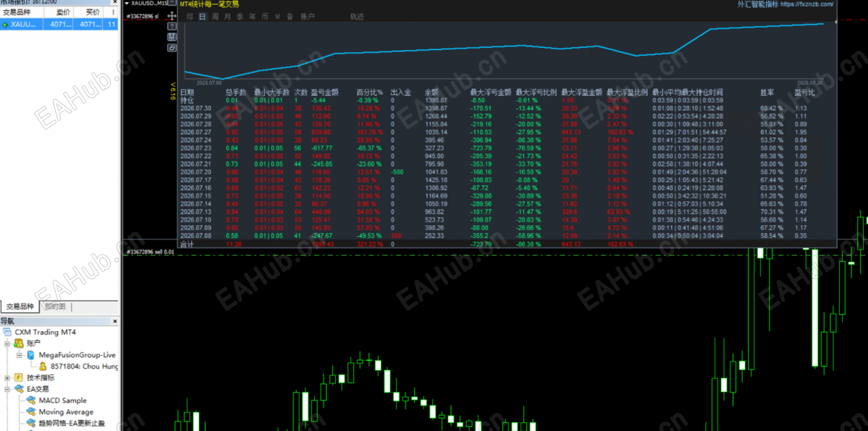This screenshot has width=868, height=431.
Task: Click the 合计 totals row label
Action: 187,244
